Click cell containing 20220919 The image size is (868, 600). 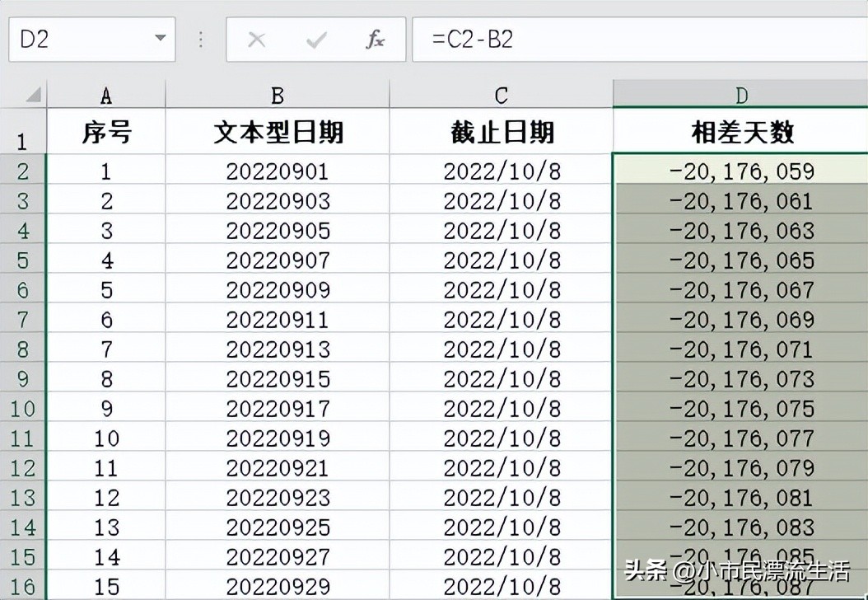pos(278,438)
